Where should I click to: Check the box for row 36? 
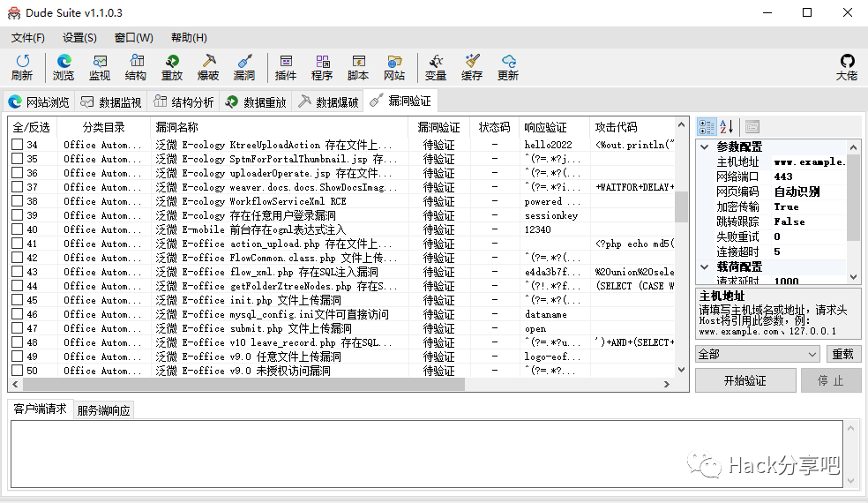point(17,173)
